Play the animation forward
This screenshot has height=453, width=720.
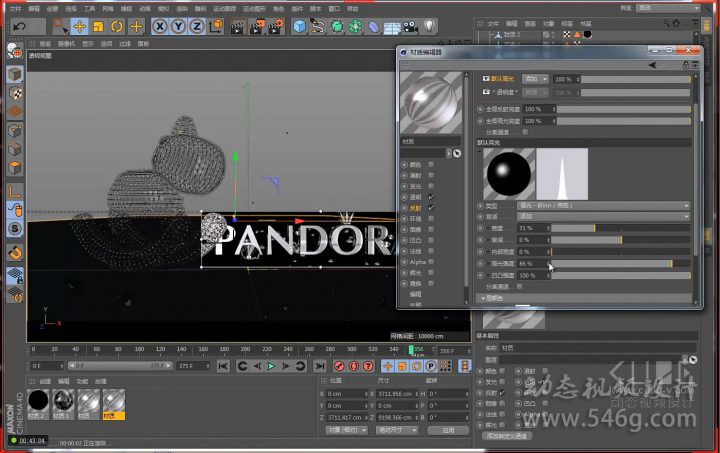click(271, 366)
